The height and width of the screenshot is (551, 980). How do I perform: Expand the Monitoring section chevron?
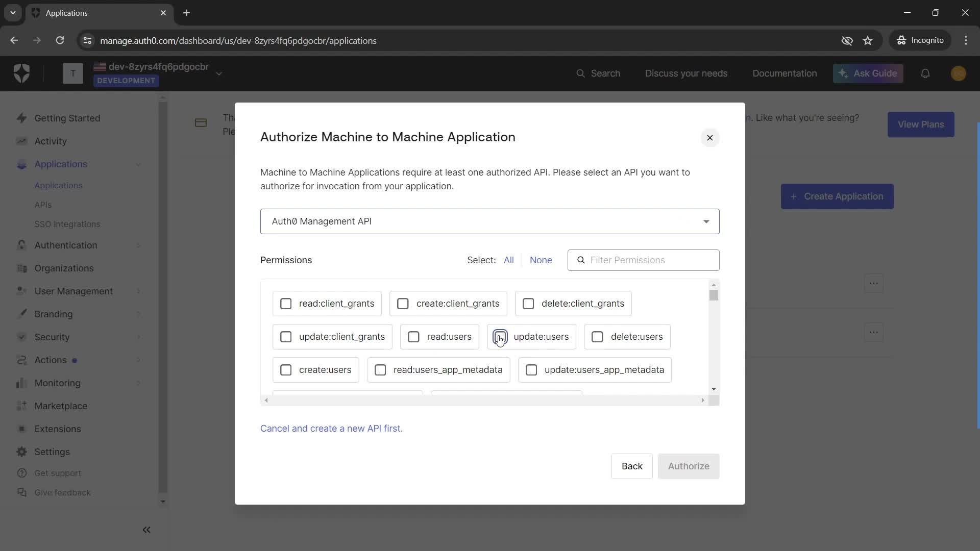(x=138, y=383)
